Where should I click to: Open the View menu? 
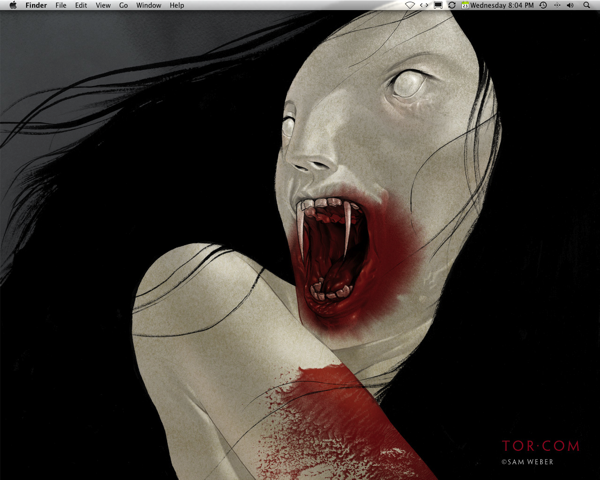point(103,5)
